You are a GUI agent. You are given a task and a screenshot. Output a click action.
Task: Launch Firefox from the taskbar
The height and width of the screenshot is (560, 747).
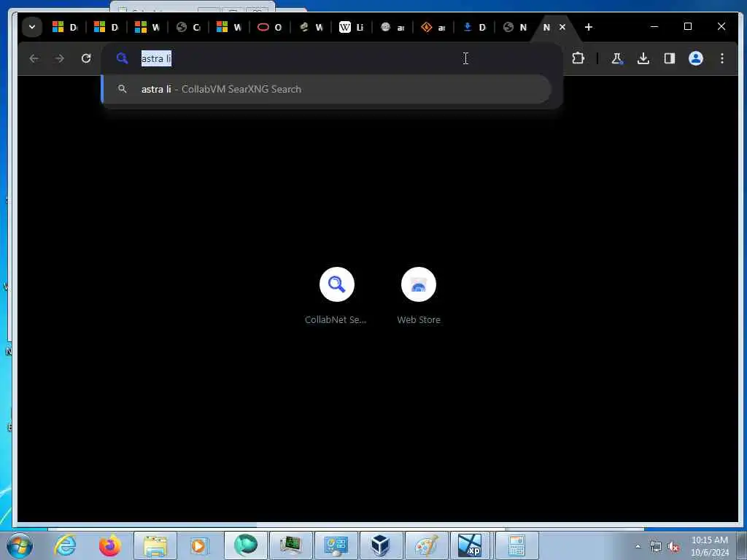pos(110,545)
